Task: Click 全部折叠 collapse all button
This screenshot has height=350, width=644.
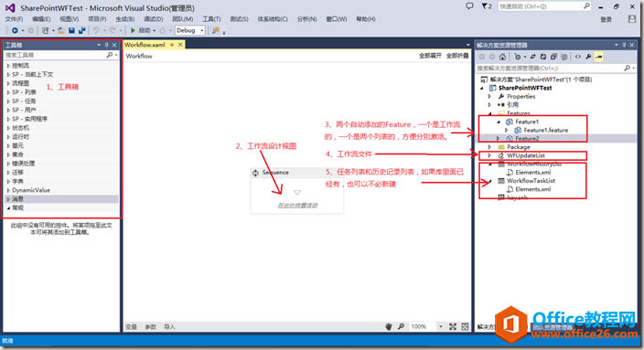Action: point(457,56)
